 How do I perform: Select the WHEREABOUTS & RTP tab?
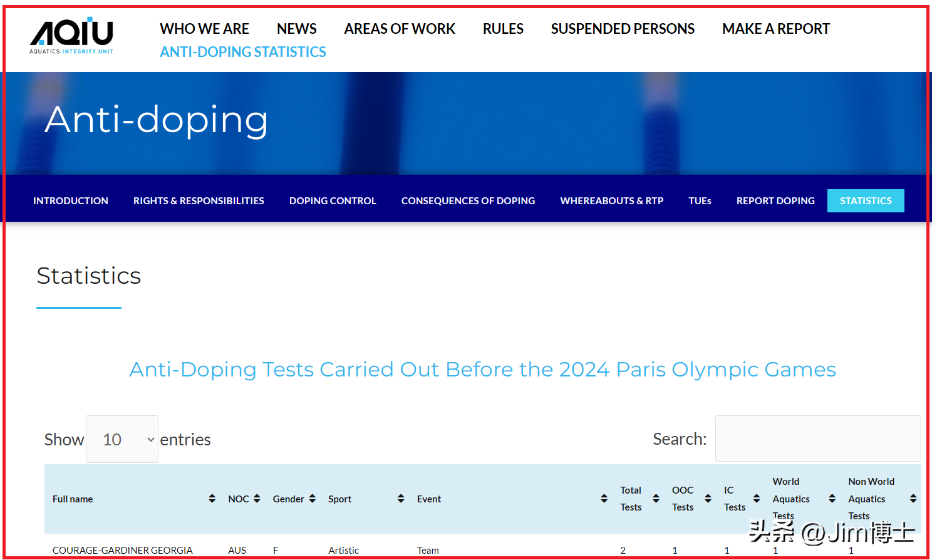[611, 200]
